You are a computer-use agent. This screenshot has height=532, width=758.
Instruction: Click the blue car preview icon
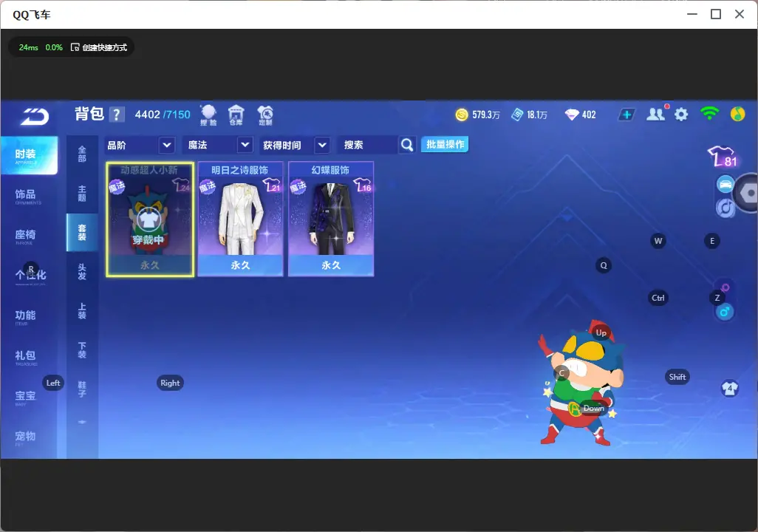click(725, 184)
